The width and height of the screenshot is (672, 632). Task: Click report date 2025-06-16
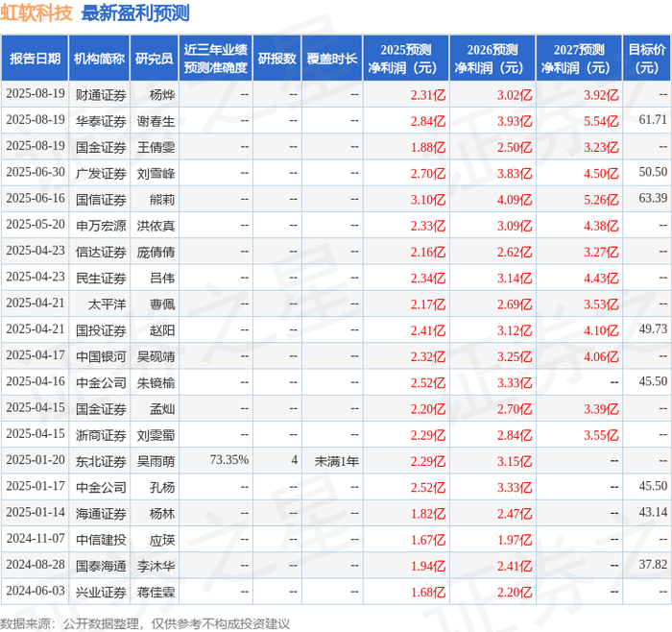point(36,198)
